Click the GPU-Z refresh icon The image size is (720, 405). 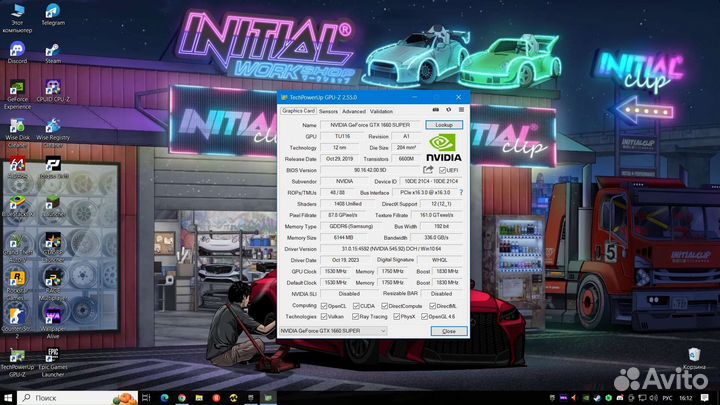click(449, 110)
